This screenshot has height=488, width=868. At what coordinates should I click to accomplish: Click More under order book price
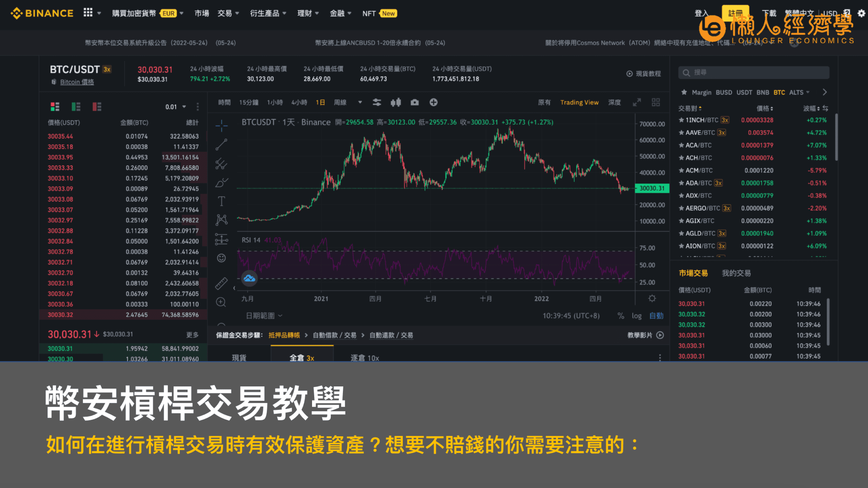(192, 335)
